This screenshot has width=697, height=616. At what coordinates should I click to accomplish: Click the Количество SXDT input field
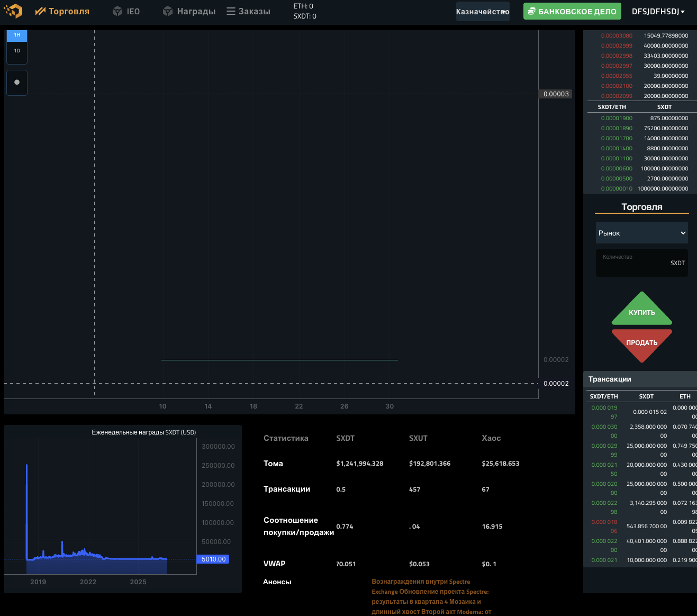(x=642, y=263)
